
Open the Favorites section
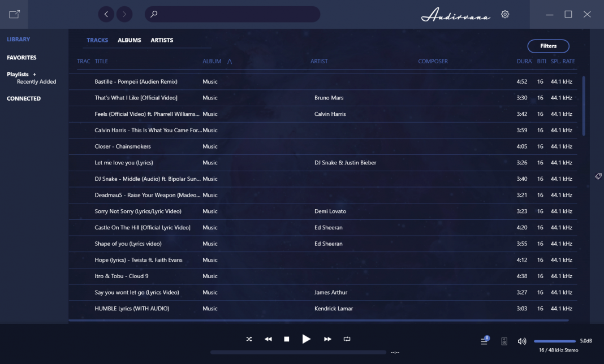tap(21, 58)
